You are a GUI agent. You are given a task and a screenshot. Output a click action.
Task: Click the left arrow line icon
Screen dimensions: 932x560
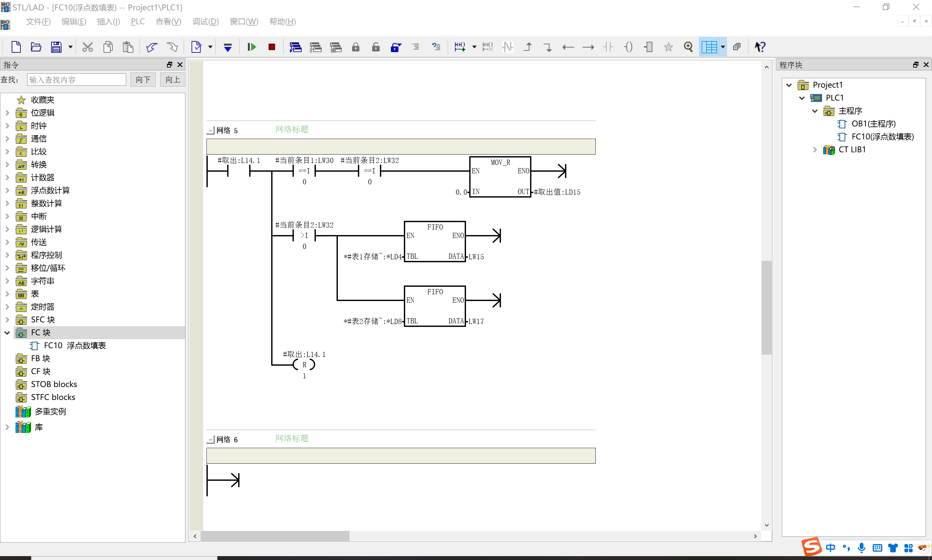tap(568, 47)
